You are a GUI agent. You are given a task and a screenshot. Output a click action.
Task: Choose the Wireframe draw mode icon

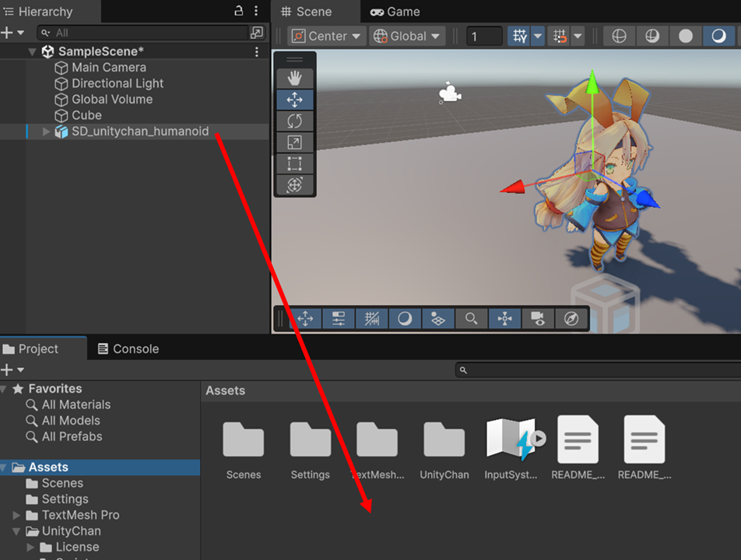[619, 37]
